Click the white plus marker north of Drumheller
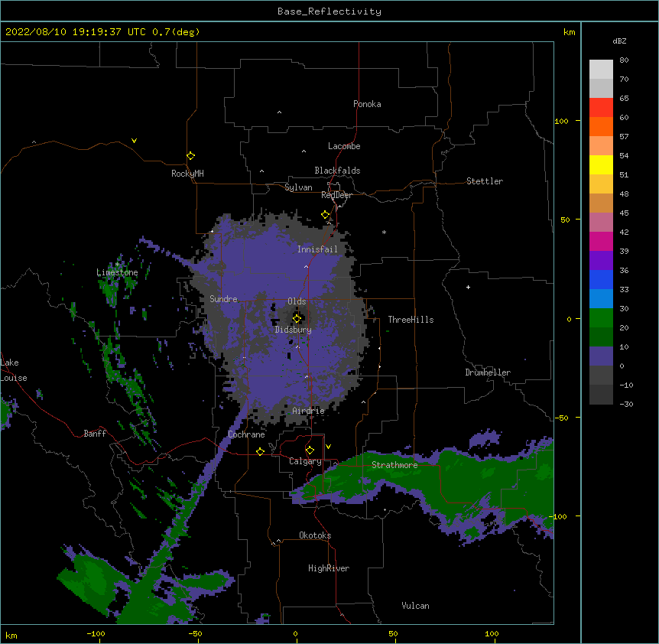Screen dimensions: 659x644 click(x=468, y=287)
